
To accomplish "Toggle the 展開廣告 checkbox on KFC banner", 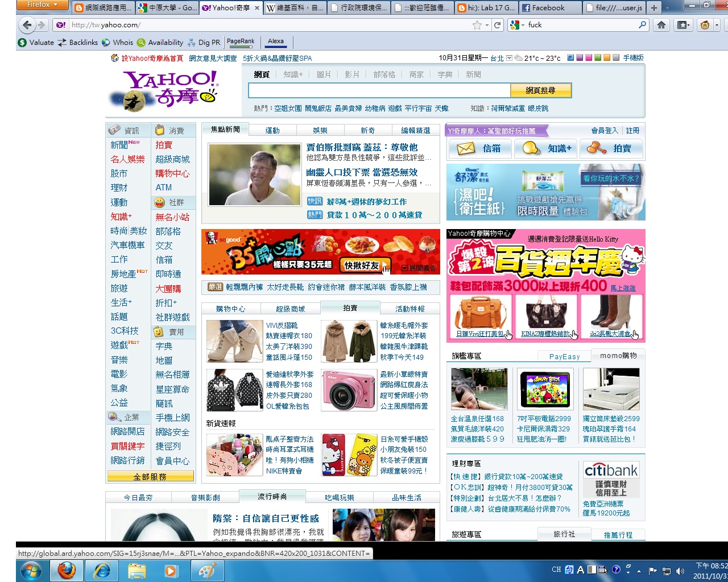I will pyautogui.click(x=404, y=268).
